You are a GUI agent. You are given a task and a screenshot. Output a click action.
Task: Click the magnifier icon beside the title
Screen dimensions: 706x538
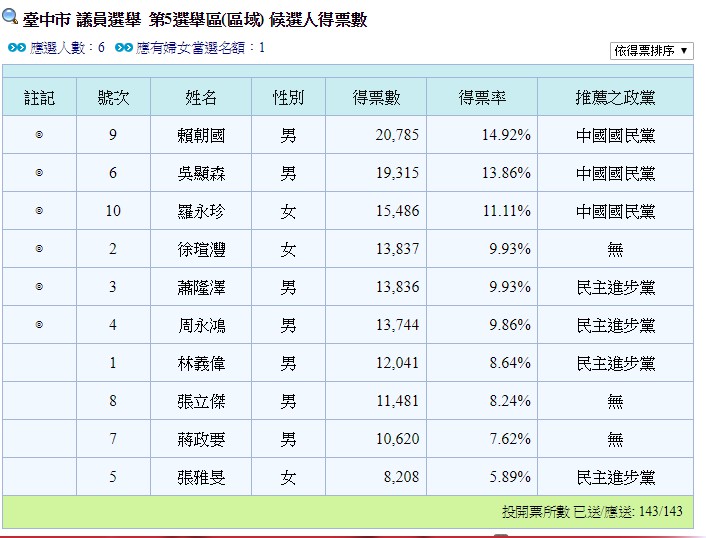[x=11, y=17]
